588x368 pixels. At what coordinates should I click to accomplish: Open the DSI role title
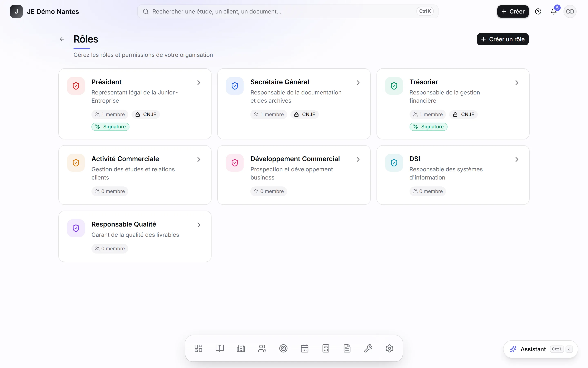[415, 159]
